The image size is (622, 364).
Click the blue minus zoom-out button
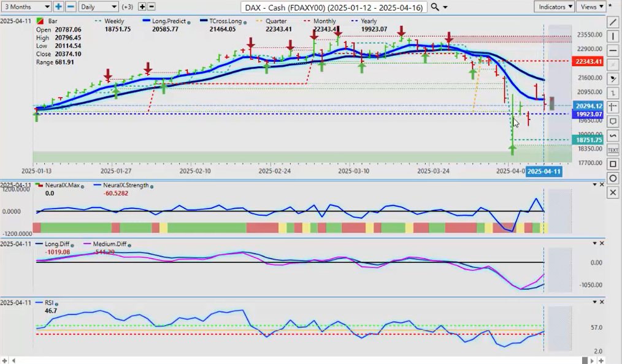pyautogui.click(x=71, y=7)
